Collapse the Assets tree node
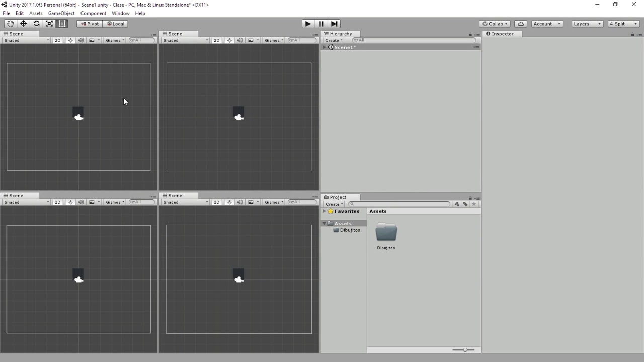The image size is (644, 362). 325,223
